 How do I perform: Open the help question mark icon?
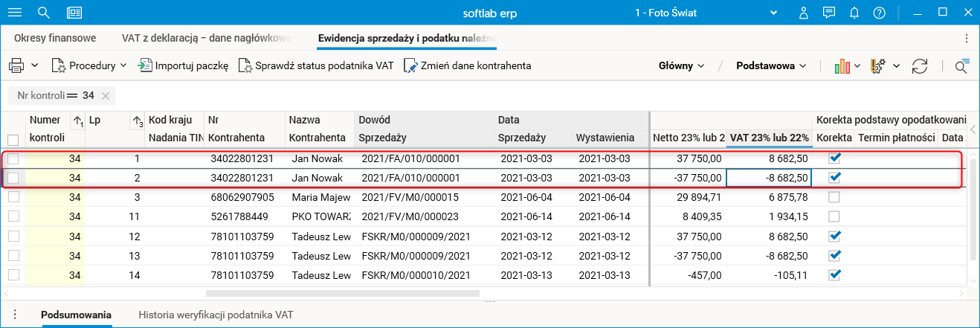coord(880,13)
